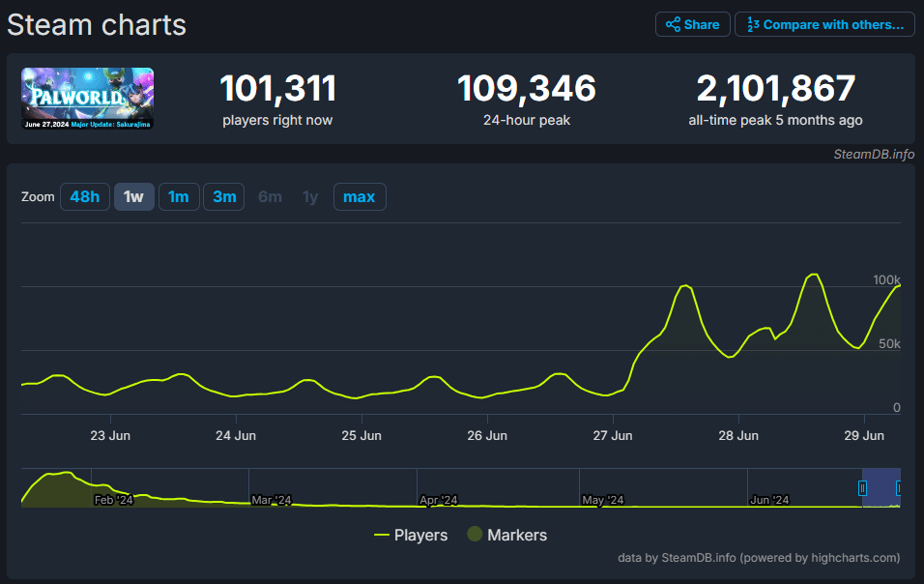924x584 pixels.
Task: Click the green Markers legend dot
Action: click(x=475, y=534)
